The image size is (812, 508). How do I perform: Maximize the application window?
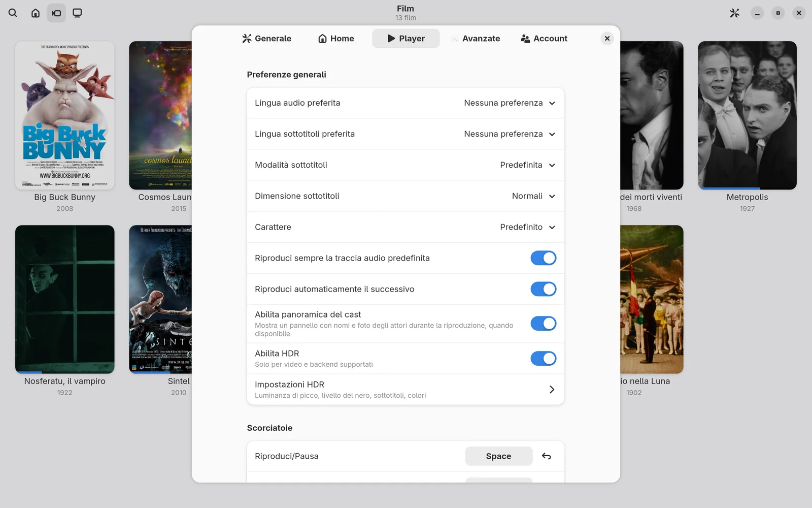[778, 13]
